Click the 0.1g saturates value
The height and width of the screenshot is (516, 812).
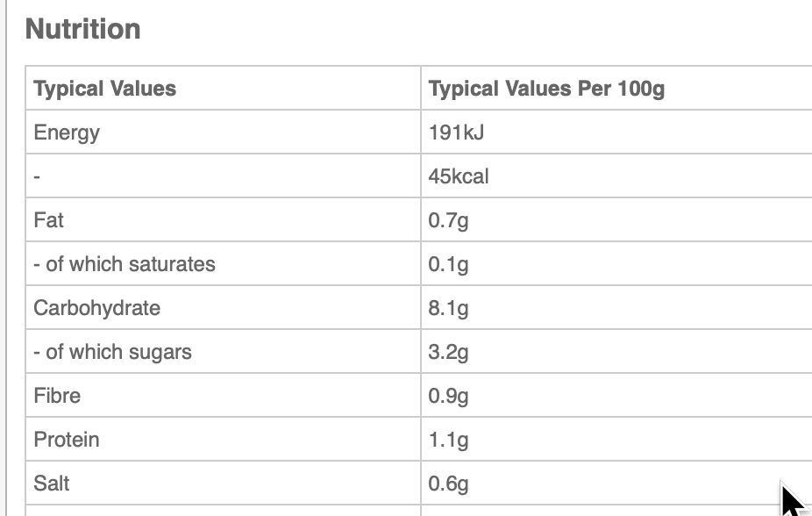pyautogui.click(x=448, y=265)
